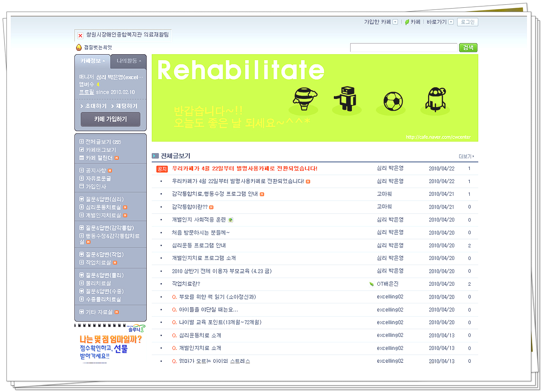542x392 pixels.
Task: Open the post titled 작업치료란?
Action: point(186,284)
